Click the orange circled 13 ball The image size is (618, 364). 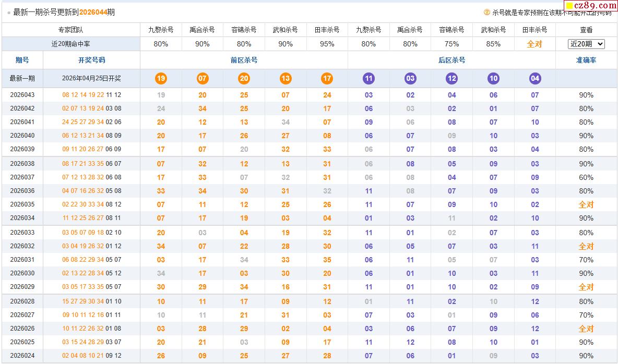[286, 79]
